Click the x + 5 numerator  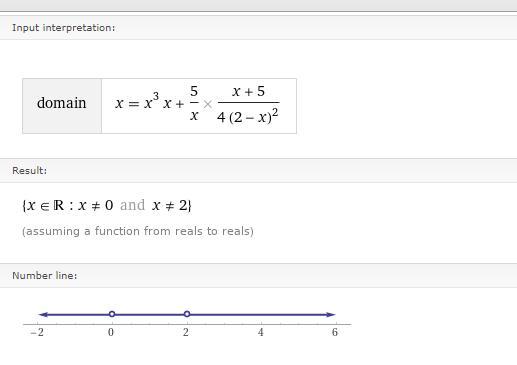pos(249,91)
